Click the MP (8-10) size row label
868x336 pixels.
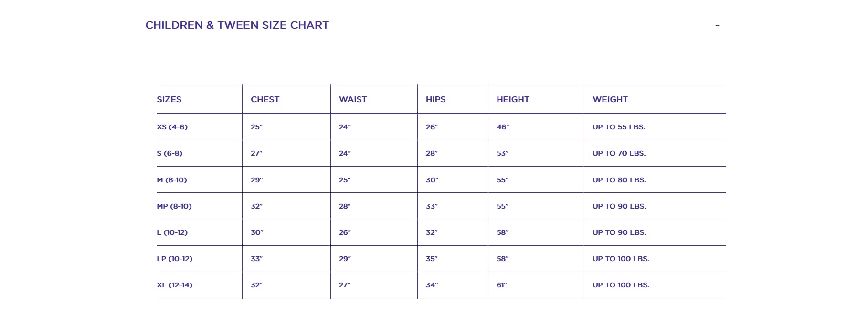tap(174, 206)
